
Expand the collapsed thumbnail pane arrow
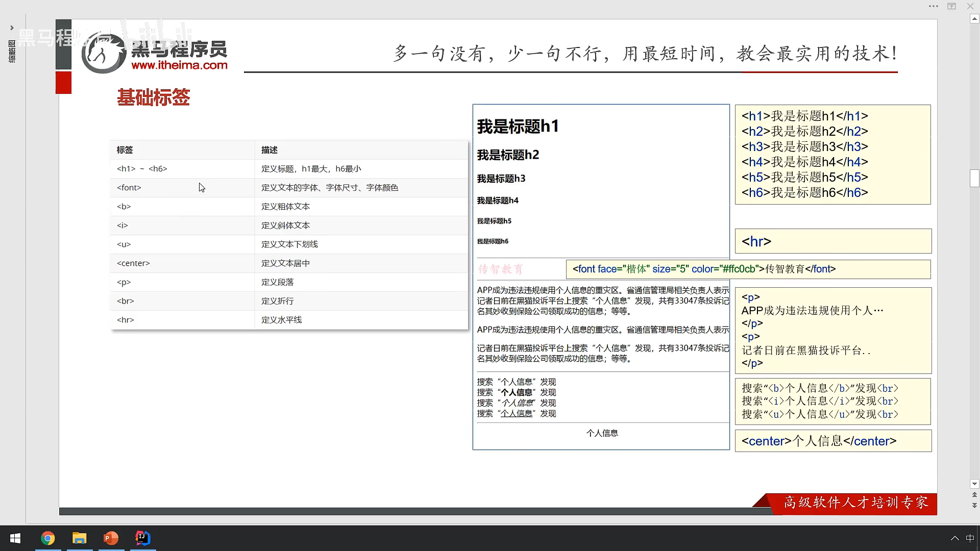(12, 28)
